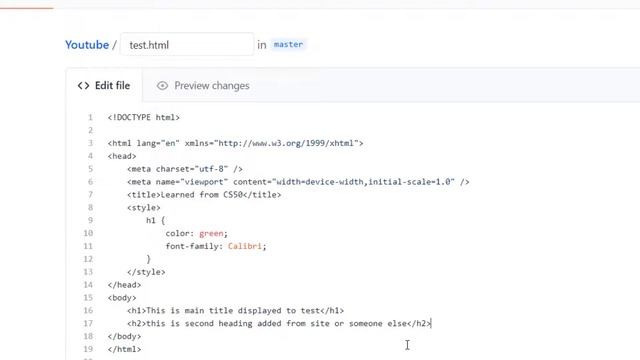
Task: Place cursor on the <!DOCTYPE html> line
Action: (144, 117)
